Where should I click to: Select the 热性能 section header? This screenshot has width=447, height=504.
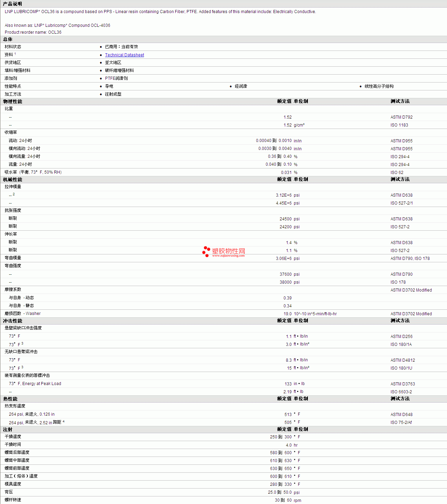[10, 399]
